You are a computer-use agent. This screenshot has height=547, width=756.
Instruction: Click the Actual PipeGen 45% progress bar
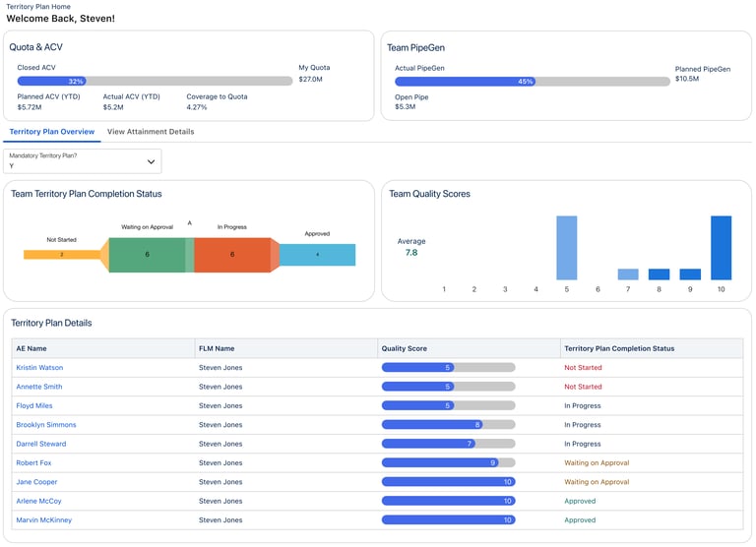(x=533, y=82)
